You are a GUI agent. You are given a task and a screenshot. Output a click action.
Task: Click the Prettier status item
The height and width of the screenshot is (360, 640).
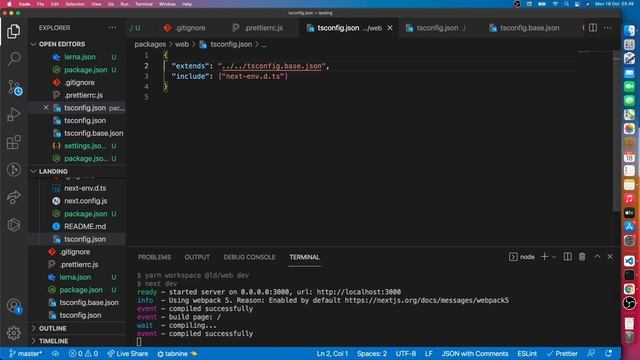tap(562, 353)
